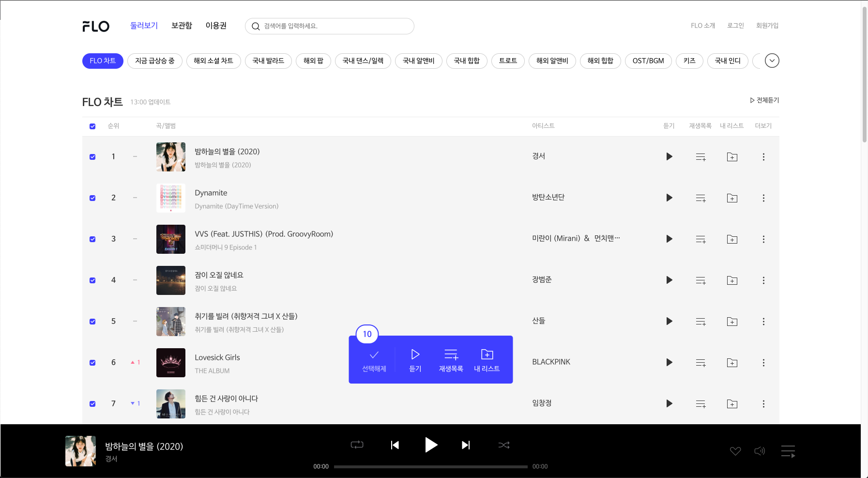The image size is (868, 478).
Task: Open the 로그인 link
Action: (x=735, y=26)
